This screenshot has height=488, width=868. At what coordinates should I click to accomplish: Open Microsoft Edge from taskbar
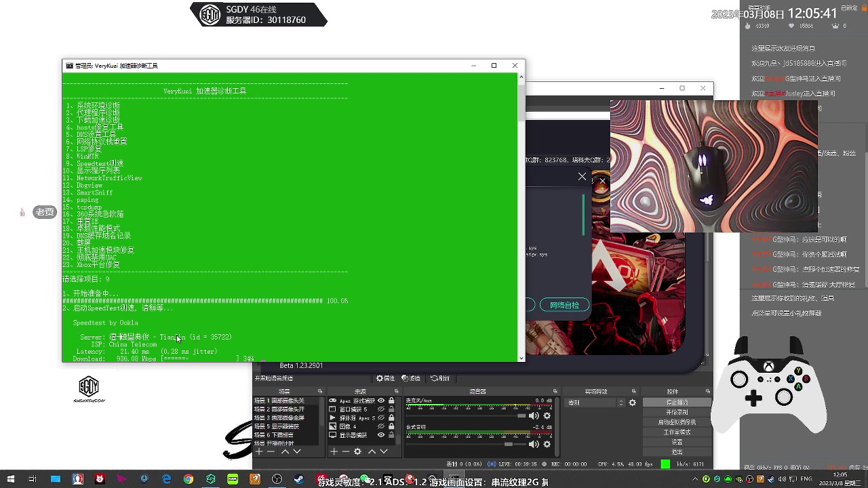tap(166, 479)
